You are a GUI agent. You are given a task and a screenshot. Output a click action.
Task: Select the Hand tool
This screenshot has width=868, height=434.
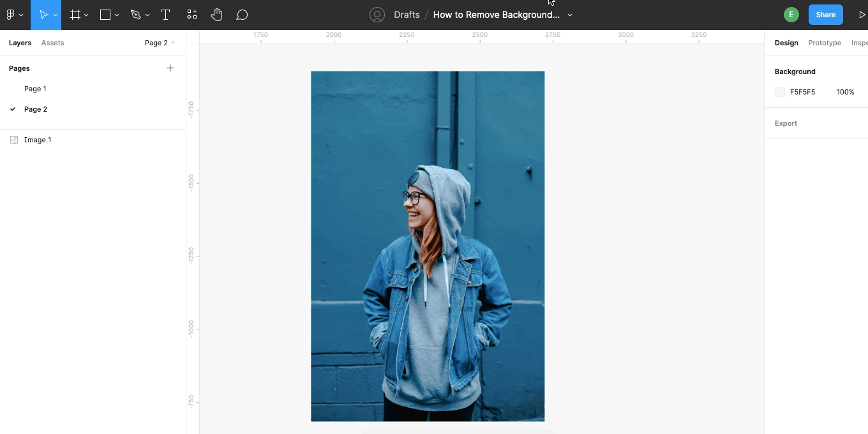tap(216, 15)
